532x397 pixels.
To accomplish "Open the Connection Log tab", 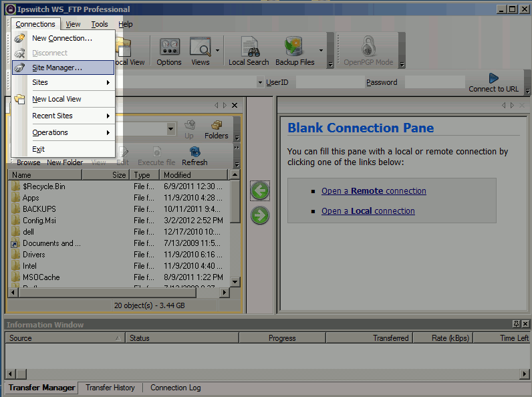I will pos(175,388).
